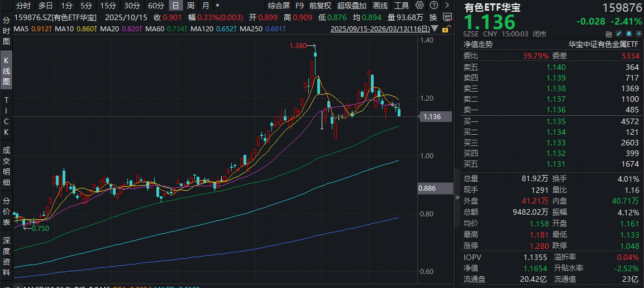644x288 pixels.
Task: Expand toolbar with right arrow chevron
Action: click(x=447, y=6)
